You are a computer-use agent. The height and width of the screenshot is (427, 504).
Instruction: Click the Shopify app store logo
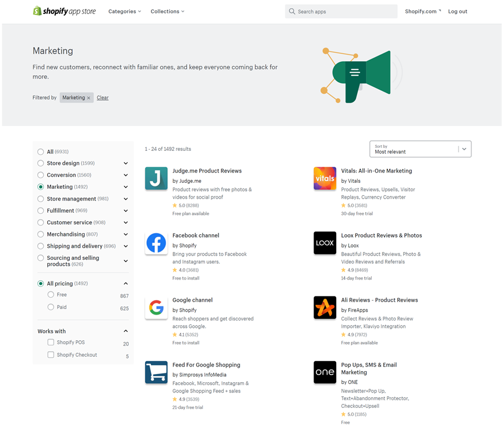click(66, 11)
